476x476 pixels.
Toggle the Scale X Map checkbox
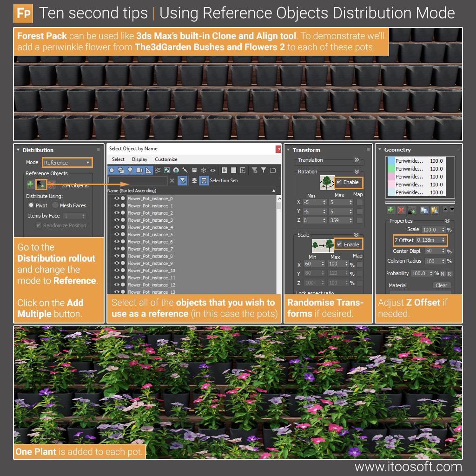[360, 264]
